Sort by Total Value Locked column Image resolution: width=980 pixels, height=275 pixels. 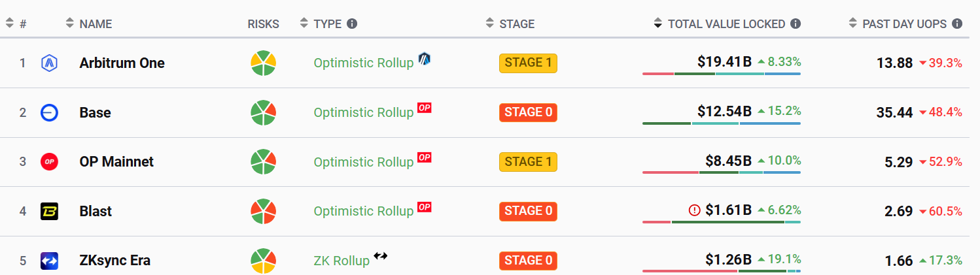pyautogui.click(x=726, y=24)
